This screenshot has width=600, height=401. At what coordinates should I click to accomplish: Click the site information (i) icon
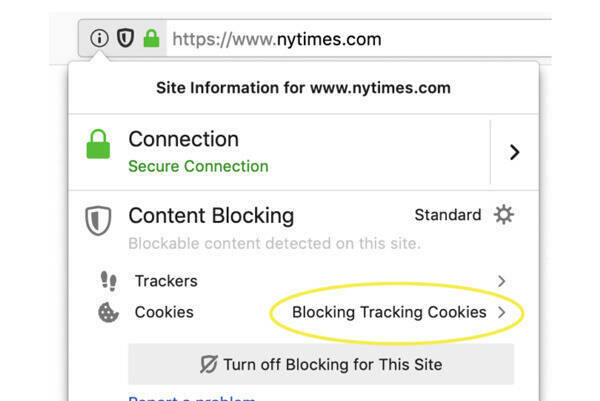pyautogui.click(x=98, y=39)
